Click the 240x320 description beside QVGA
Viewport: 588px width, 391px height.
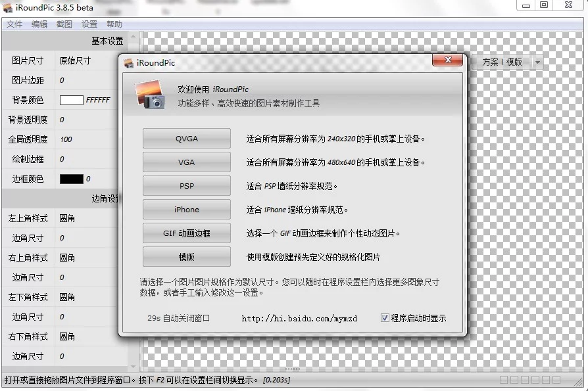(x=335, y=139)
